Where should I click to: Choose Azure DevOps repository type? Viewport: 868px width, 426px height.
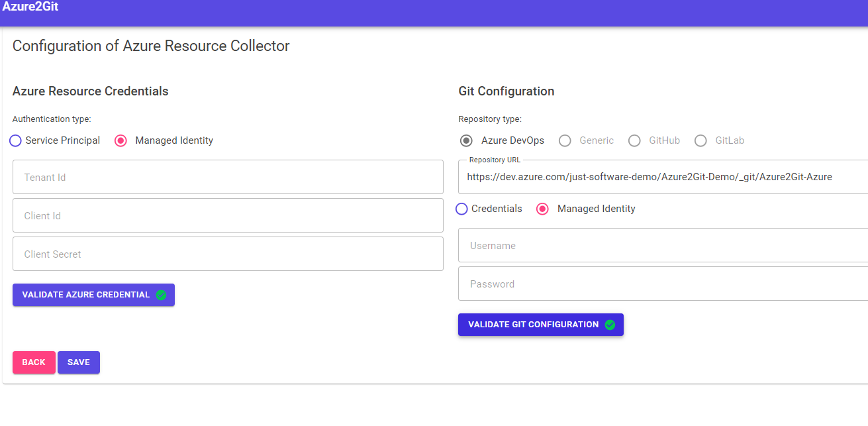(x=467, y=140)
